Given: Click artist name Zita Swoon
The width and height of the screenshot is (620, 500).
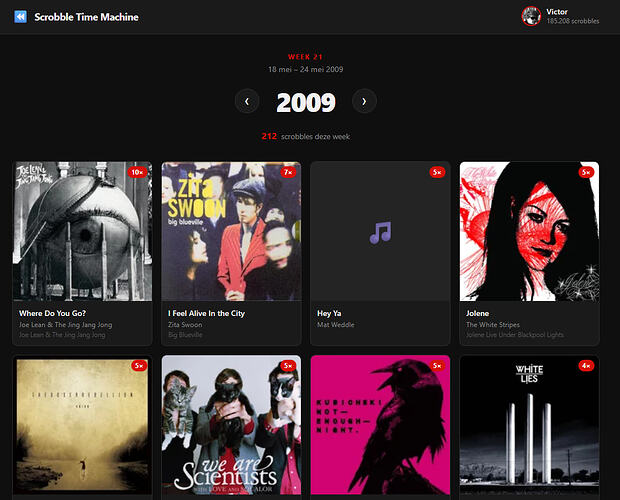Looking at the screenshot, I should 185,325.
